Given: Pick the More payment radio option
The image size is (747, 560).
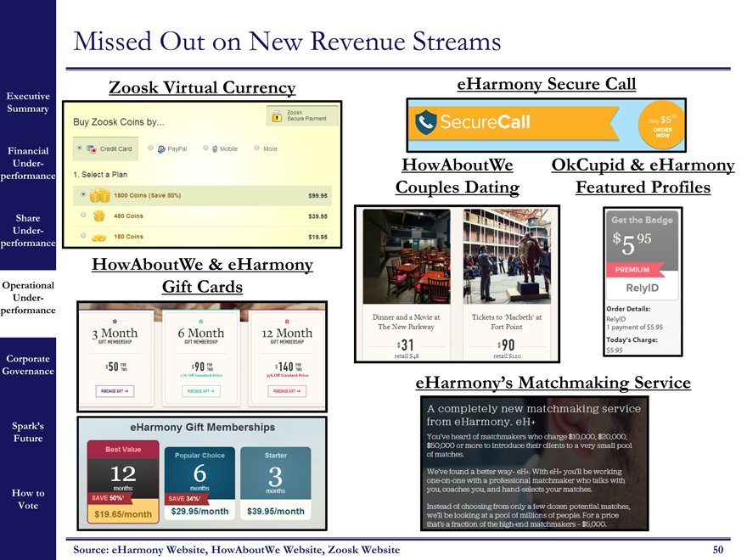Looking at the screenshot, I should 256,148.
